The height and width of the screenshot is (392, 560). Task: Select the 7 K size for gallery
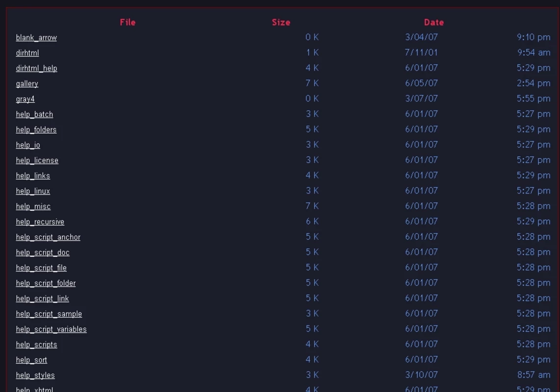pos(312,83)
